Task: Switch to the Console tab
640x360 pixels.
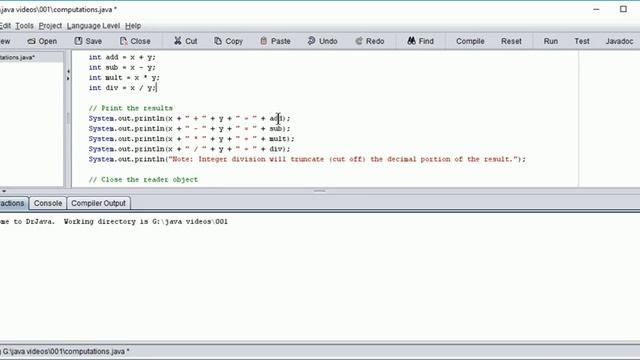Action: (48, 203)
